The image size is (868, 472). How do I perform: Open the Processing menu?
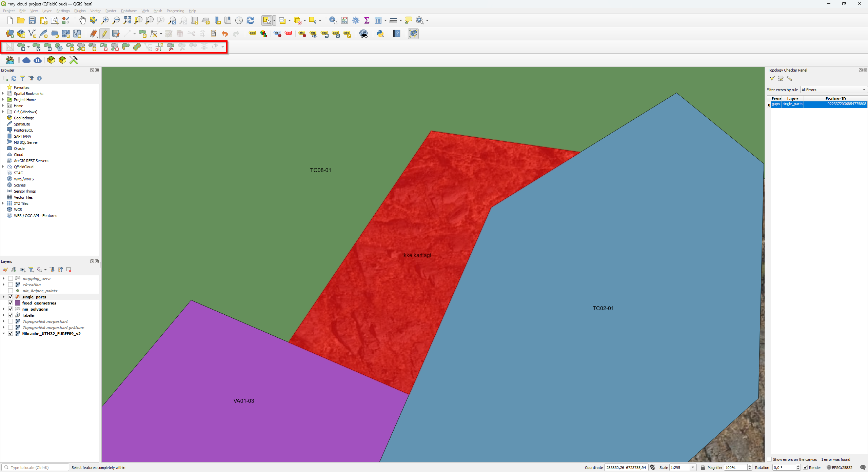coord(175,11)
